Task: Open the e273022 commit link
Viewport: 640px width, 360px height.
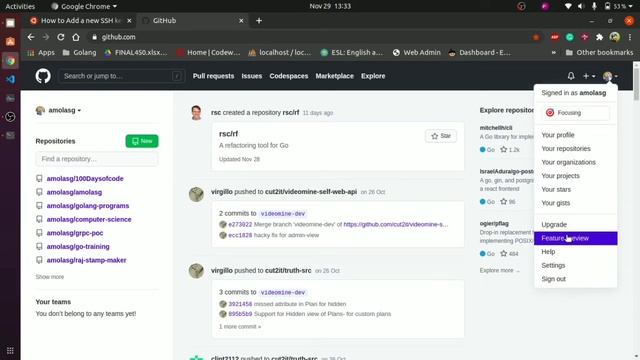Action: point(240,224)
